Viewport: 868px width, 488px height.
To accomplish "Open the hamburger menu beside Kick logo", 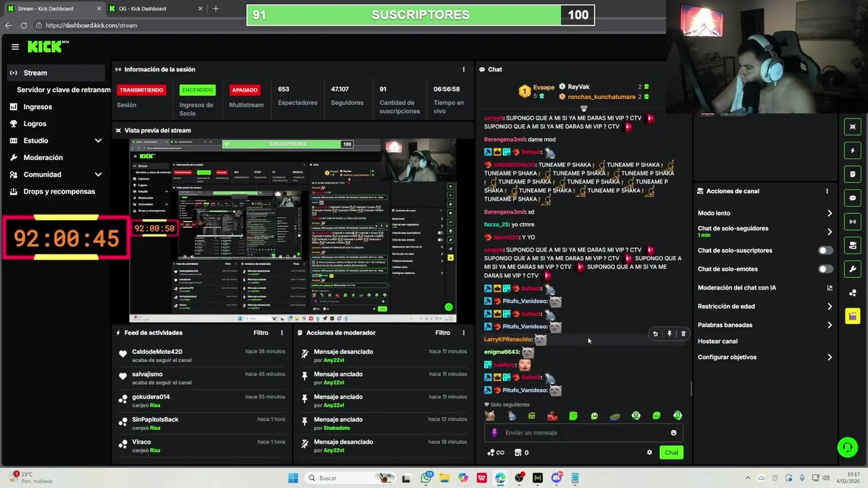I will 15,47.
